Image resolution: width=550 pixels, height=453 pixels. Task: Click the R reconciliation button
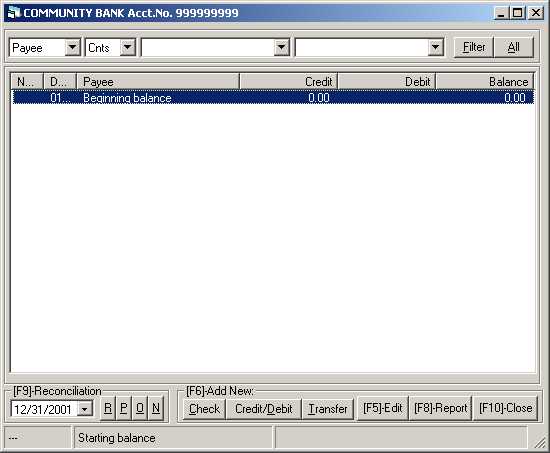(108, 408)
